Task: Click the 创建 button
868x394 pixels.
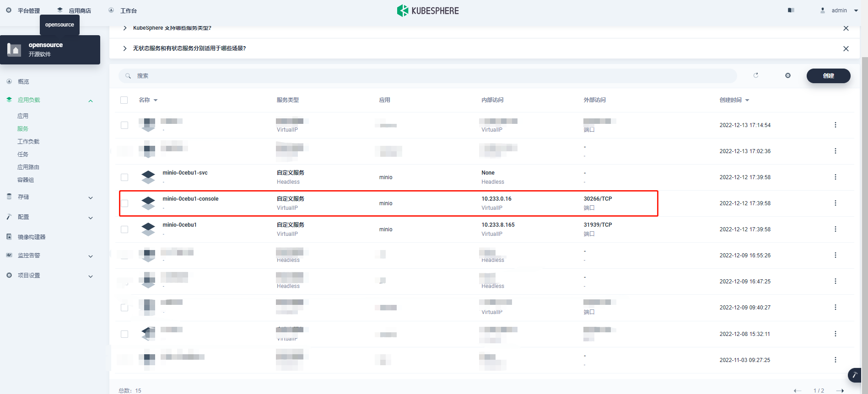Action: pos(829,76)
